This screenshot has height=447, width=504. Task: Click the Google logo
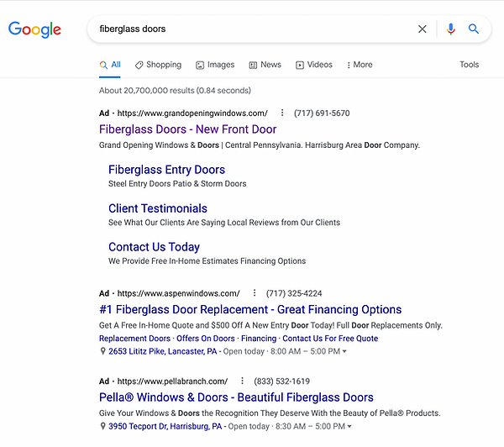click(x=34, y=29)
